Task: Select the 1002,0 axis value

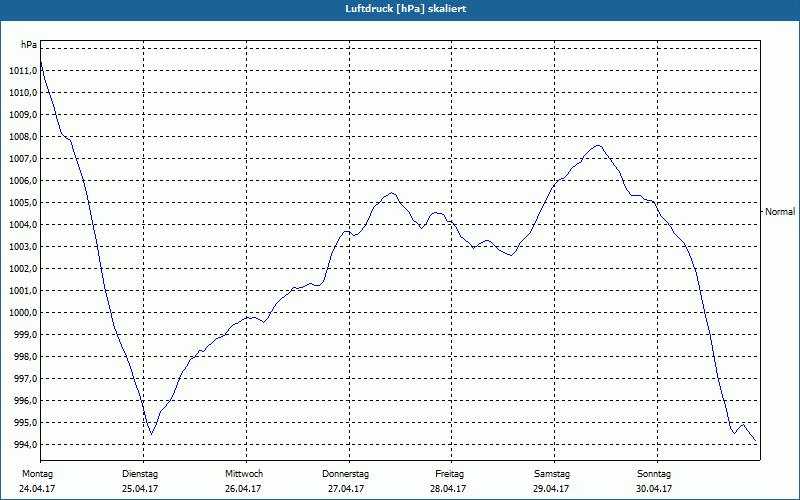Action: coord(23,268)
